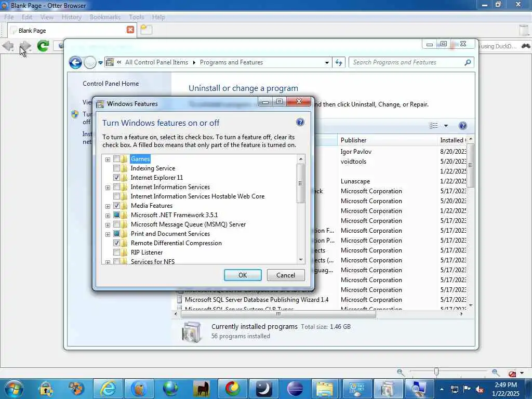Open a new tab in Otter Browser
Image resolution: width=532 pixels, height=399 pixels.
[146, 30]
